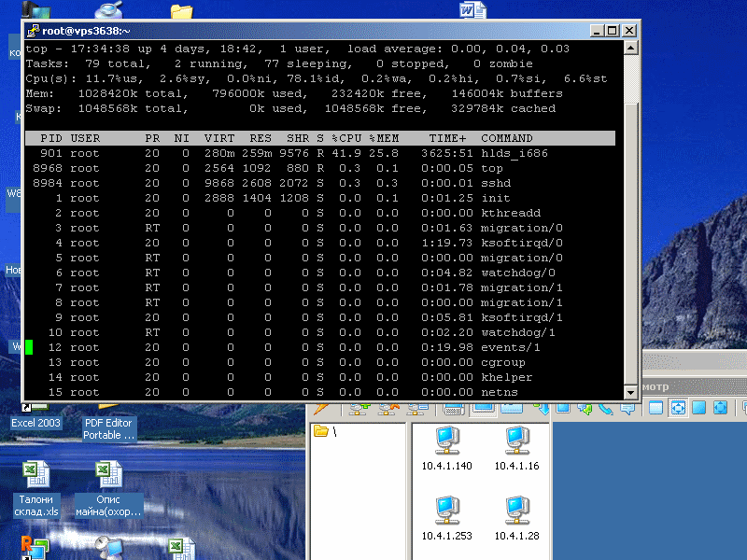Select computer 10.4.1.28
The height and width of the screenshot is (560, 747).
pos(516,519)
